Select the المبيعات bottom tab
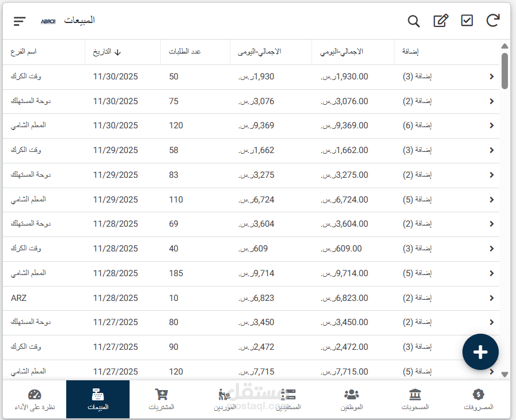This screenshot has height=420, width=516. [x=98, y=399]
